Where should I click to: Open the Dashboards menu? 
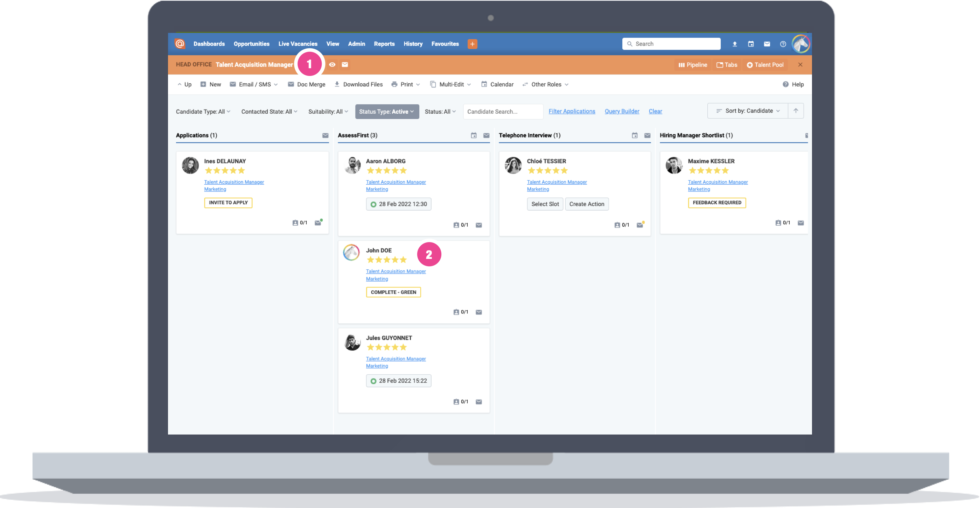coord(209,44)
